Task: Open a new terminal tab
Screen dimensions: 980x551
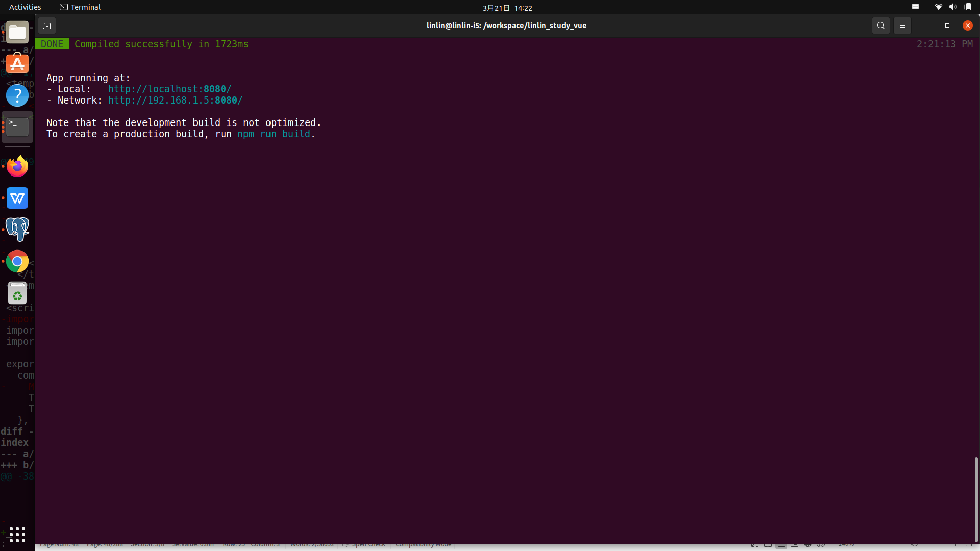Action: [x=47, y=26]
